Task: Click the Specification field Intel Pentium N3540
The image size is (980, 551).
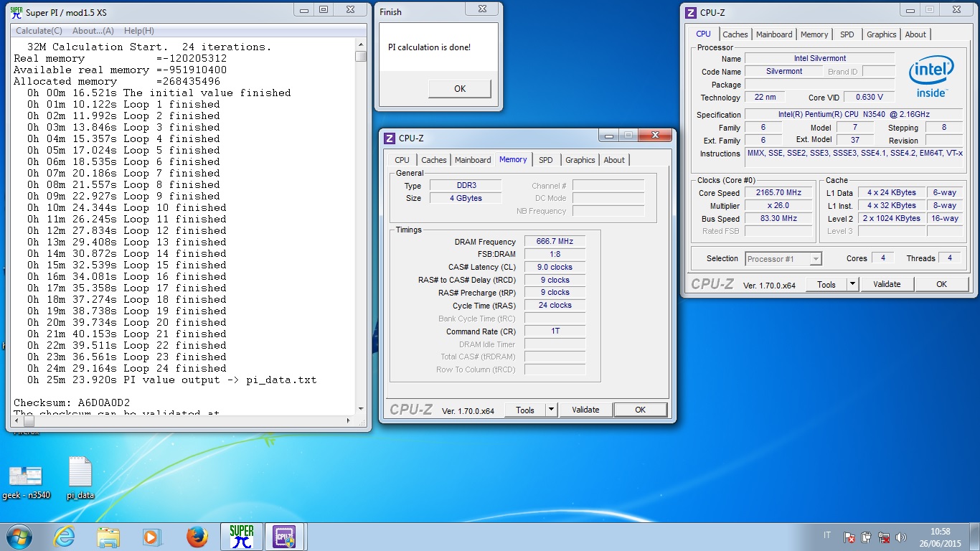Action: [x=854, y=115]
